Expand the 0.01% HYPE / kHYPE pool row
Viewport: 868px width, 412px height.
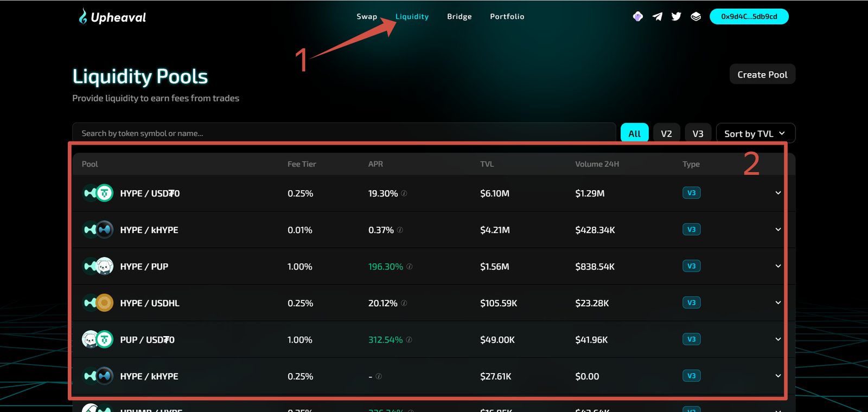click(778, 229)
